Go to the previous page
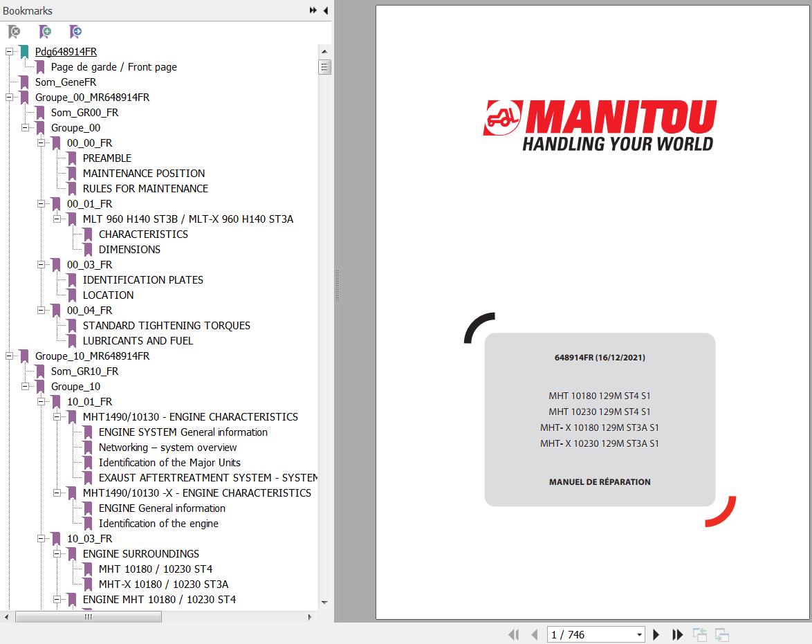Image resolution: width=812 pixels, height=644 pixels. pyautogui.click(x=535, y=635)
